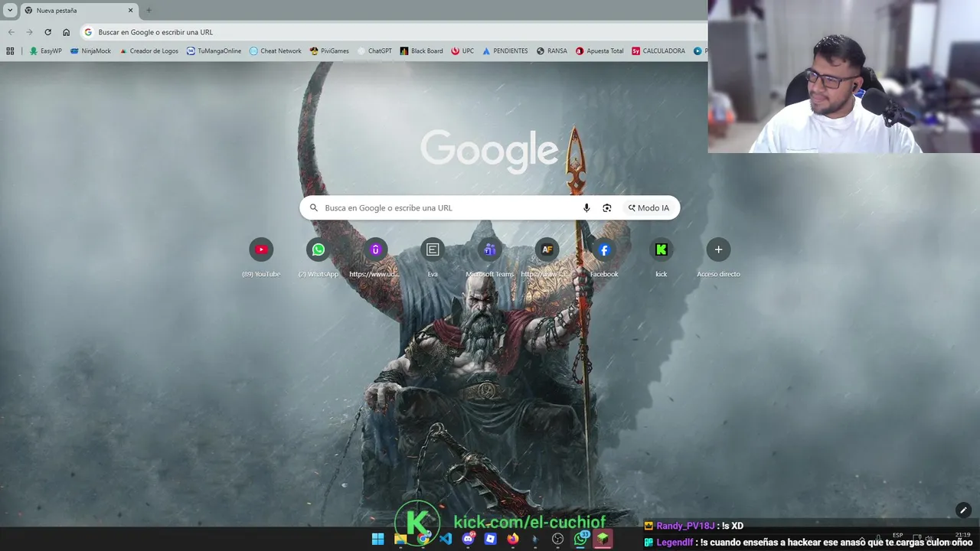Open the Apuesta Total bookmark
The height and width of the screenshot is (551, 980).
click(599, 51)
